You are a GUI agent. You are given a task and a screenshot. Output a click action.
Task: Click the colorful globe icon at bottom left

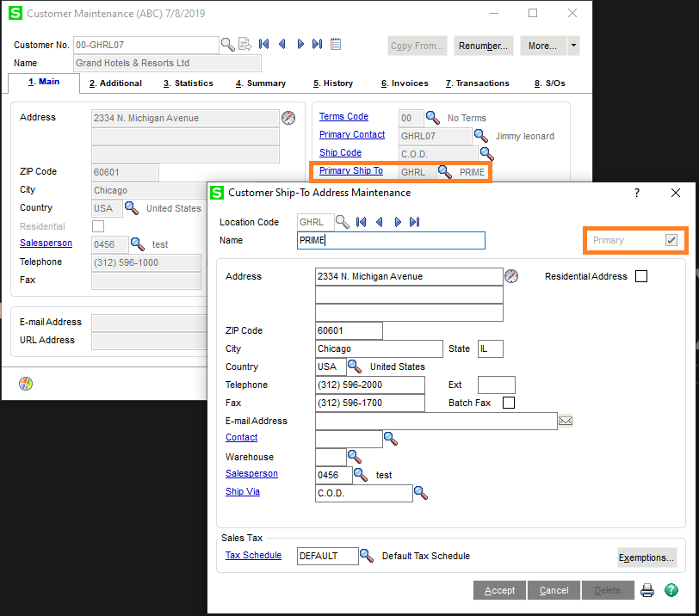click(x=26, y=384)
